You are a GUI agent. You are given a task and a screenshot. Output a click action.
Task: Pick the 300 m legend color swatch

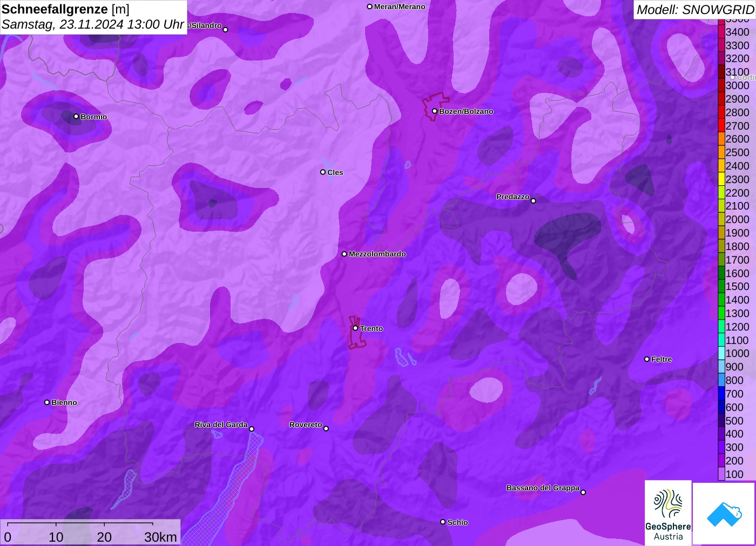click(x=721, y=447)
